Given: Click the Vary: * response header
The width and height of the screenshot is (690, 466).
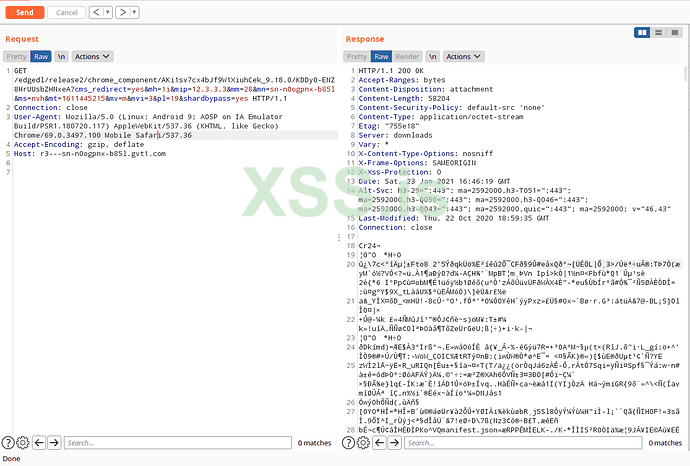Looking at the screenshot, I should click(x=374, y=144).
